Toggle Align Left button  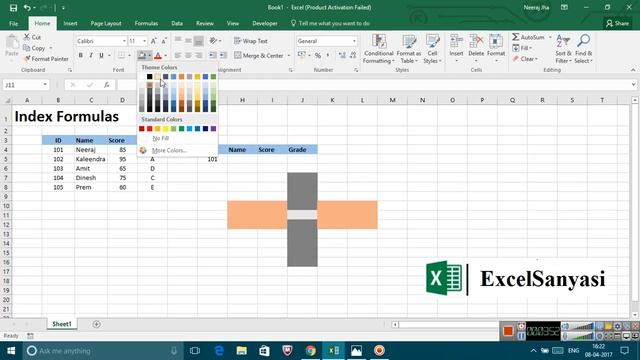pyautogui.click(x=178, y=56)
